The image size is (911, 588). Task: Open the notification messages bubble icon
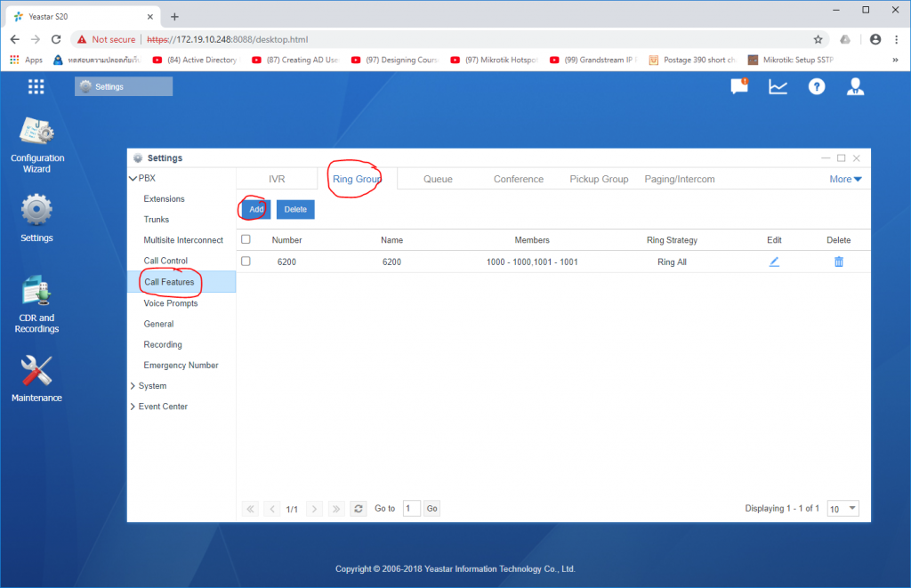click(x=739, y=86)
